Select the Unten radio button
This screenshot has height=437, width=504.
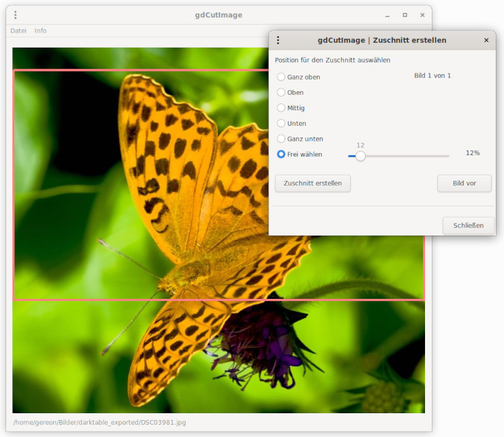281,123
